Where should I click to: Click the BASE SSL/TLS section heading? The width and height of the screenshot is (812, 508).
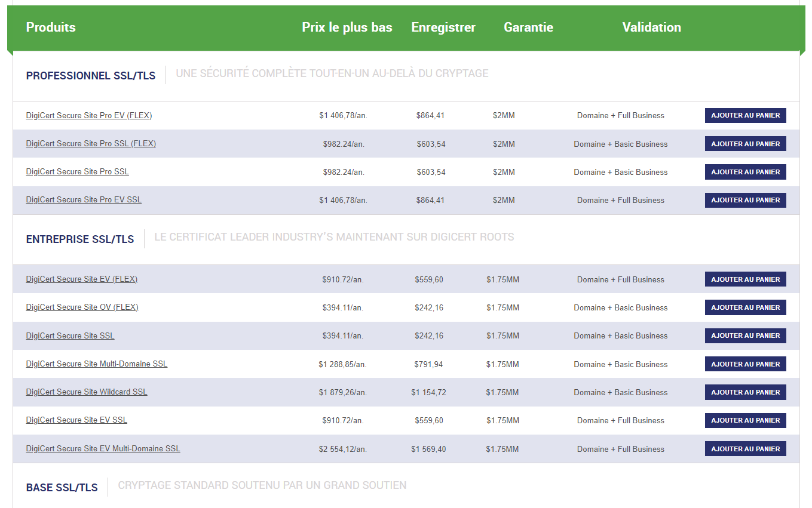tap(62, 488)
